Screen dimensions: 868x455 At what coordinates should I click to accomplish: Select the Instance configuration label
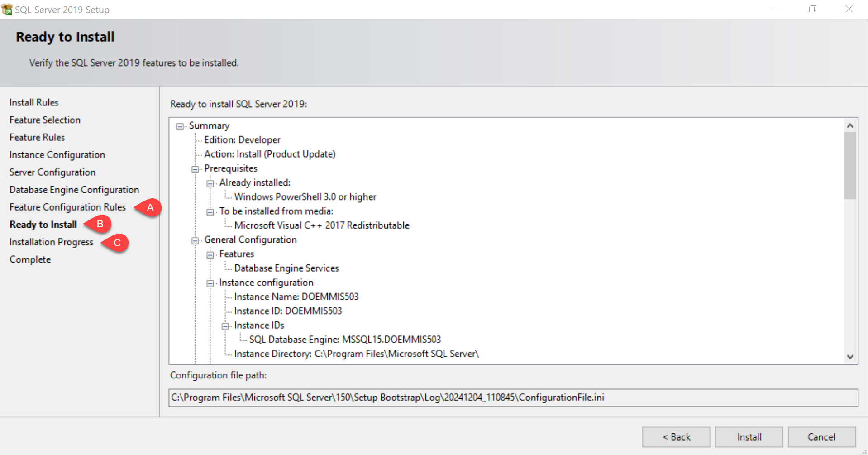(x=266, y=283)
